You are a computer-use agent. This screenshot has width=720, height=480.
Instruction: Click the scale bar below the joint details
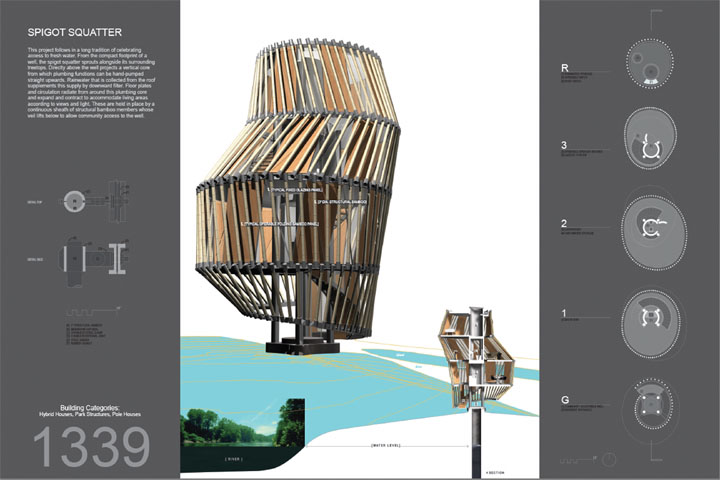(x=83, y=297)
